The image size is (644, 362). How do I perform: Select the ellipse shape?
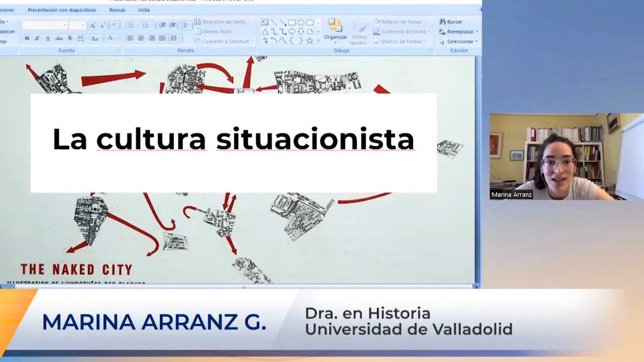[301, 23]
